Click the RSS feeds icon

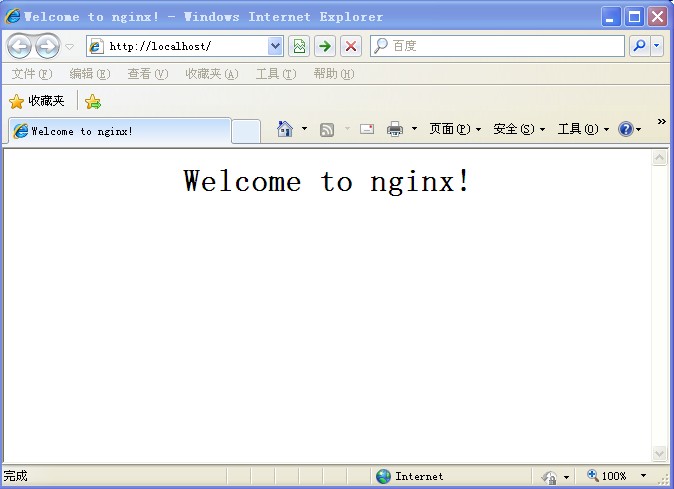pos(327,129)
